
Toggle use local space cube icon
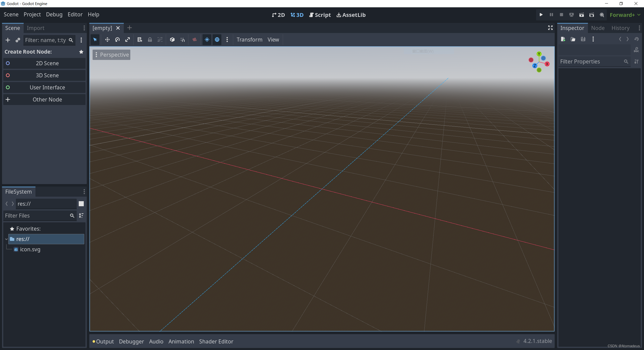(x=172, y=40)
